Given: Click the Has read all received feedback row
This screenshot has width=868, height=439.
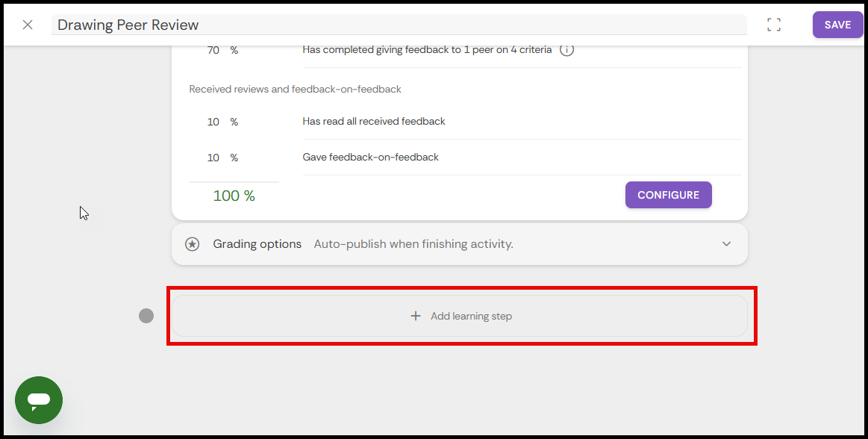Looking at the screenshot, I should (374, 122).
